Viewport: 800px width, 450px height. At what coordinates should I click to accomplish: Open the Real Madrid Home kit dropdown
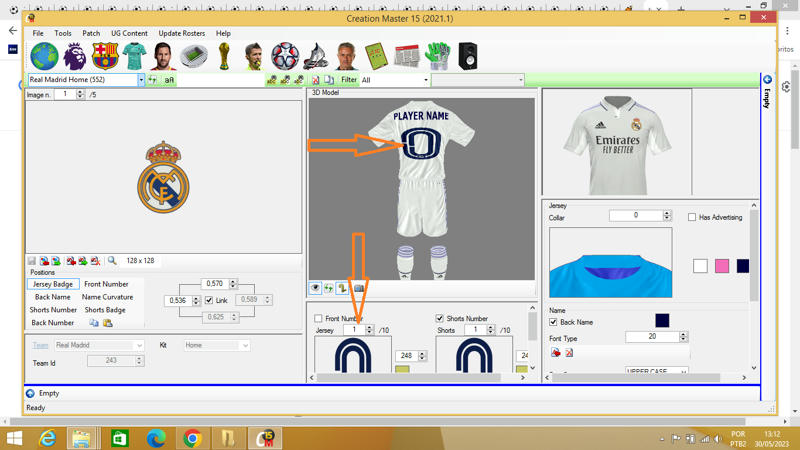tap(141, 80)
